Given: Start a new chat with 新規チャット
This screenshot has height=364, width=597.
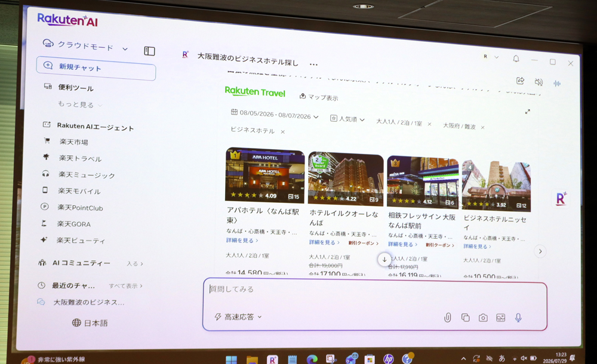Looking at the screenshot, I should [x=96, y=68].
